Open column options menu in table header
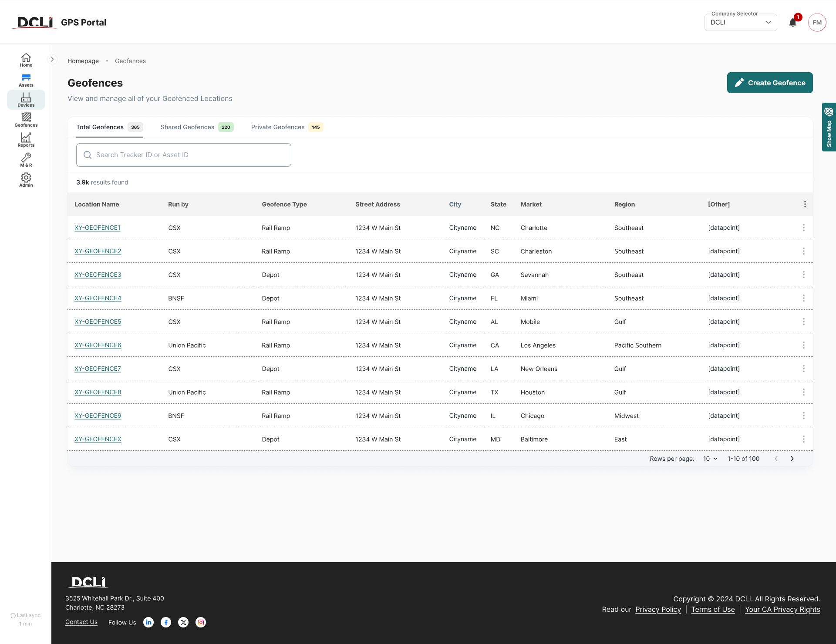Screen dimensions: 836x644 tap(805, 204)
